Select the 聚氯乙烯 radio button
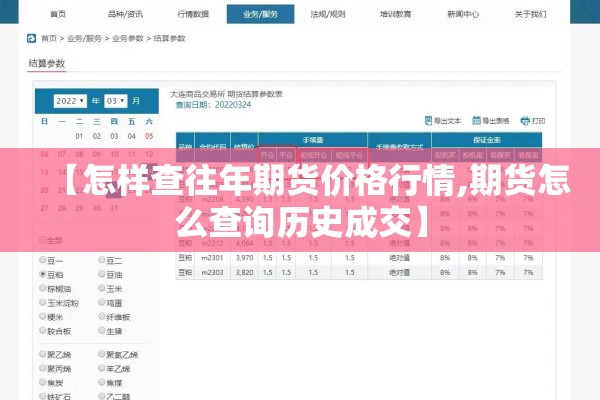 coord(102,354)
